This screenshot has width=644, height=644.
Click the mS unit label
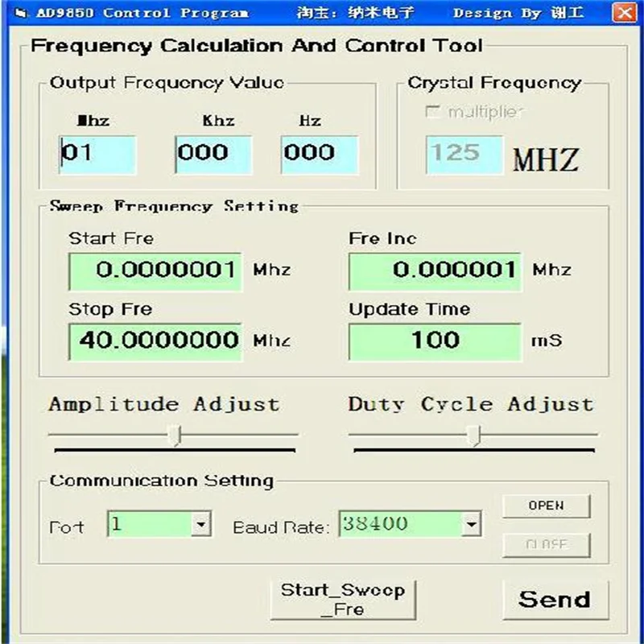[547, 341]
